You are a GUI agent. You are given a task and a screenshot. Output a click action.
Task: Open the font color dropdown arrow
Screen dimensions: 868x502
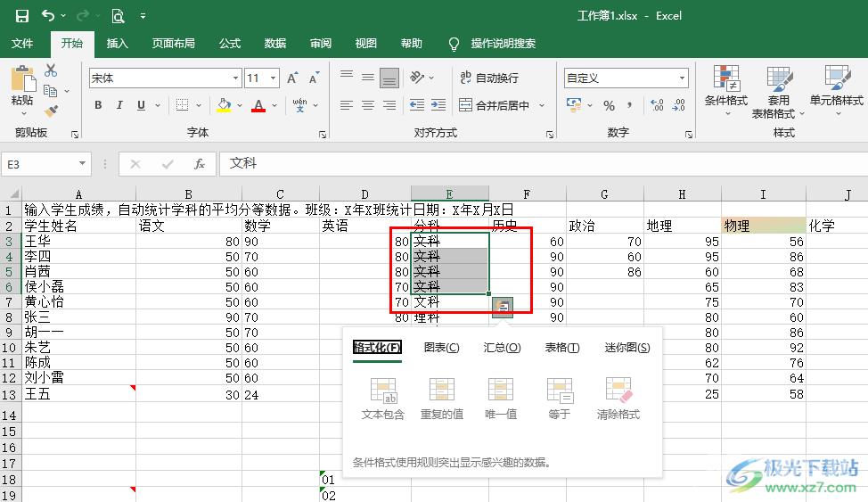[274, 105]
